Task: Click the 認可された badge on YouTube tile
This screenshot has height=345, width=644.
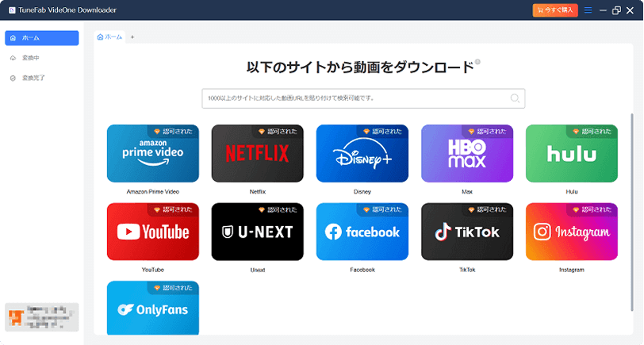Action: tap(174, 209)
